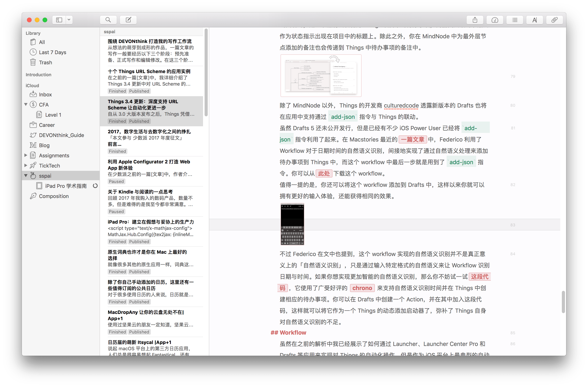Click the search magnifier toolbar icon
Viewport: 588px width, 387px height.
(108, 20)
